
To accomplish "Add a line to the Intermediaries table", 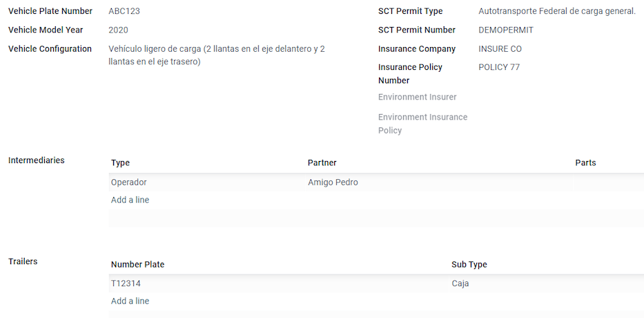I will (130, 200).
